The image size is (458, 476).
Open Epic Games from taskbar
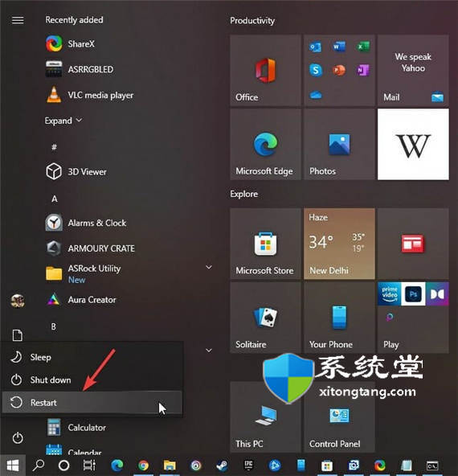(x=249, y=465)
